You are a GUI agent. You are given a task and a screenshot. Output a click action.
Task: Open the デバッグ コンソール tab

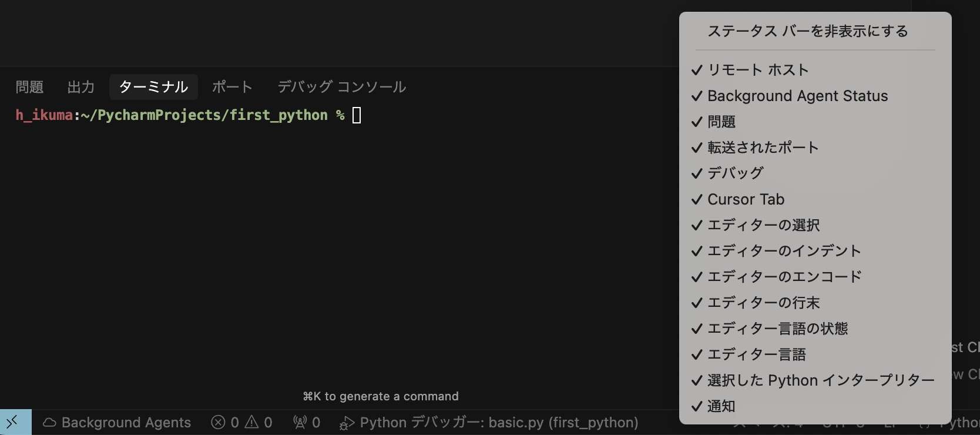pos(342,87)
